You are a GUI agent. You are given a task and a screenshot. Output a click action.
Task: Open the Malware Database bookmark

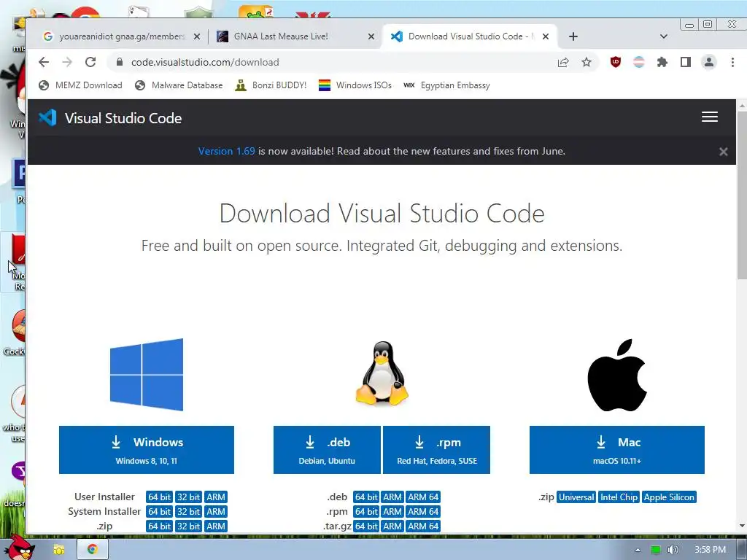pos(179,85)
